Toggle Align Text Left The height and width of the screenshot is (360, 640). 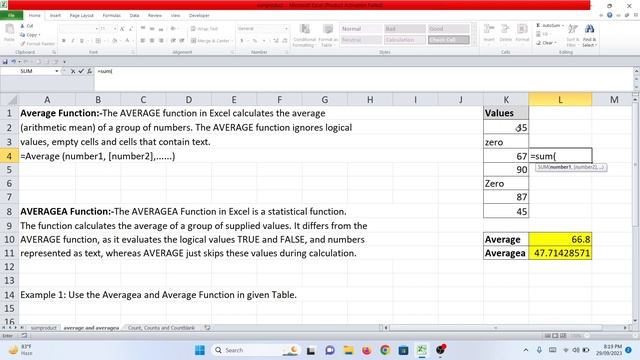click(x=143, y=41)
